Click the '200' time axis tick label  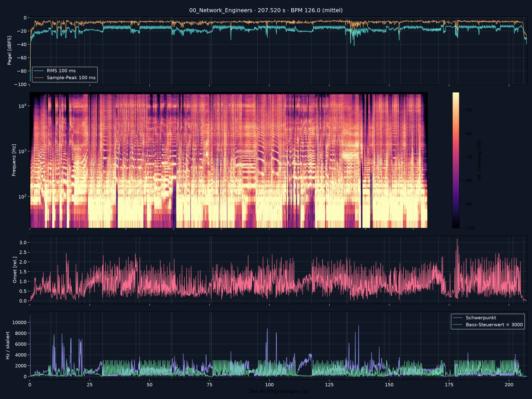pos(509,385)
